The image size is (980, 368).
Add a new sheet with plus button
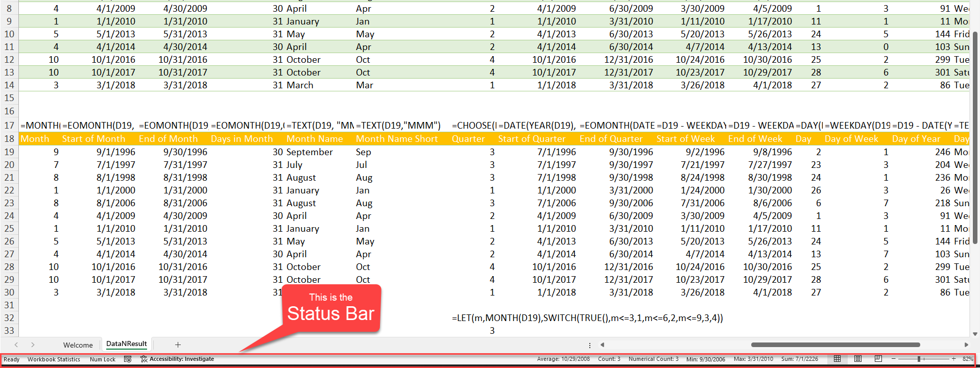[x=178, y=345]
